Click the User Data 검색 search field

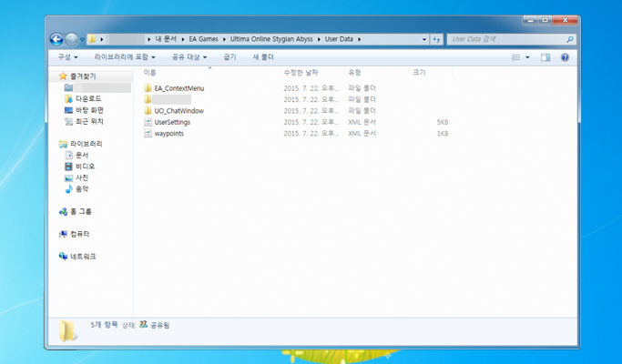click(511, 39)
